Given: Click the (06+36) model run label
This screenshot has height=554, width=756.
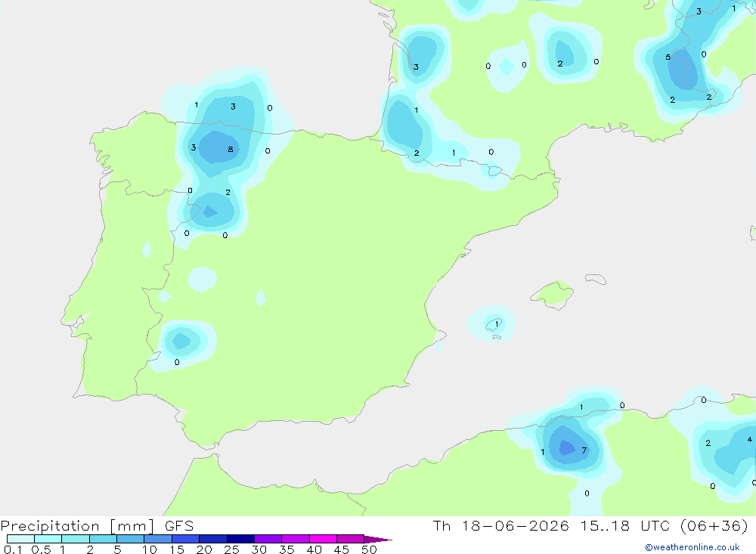Looking at the screenshot, I should (x=714, y=525).
